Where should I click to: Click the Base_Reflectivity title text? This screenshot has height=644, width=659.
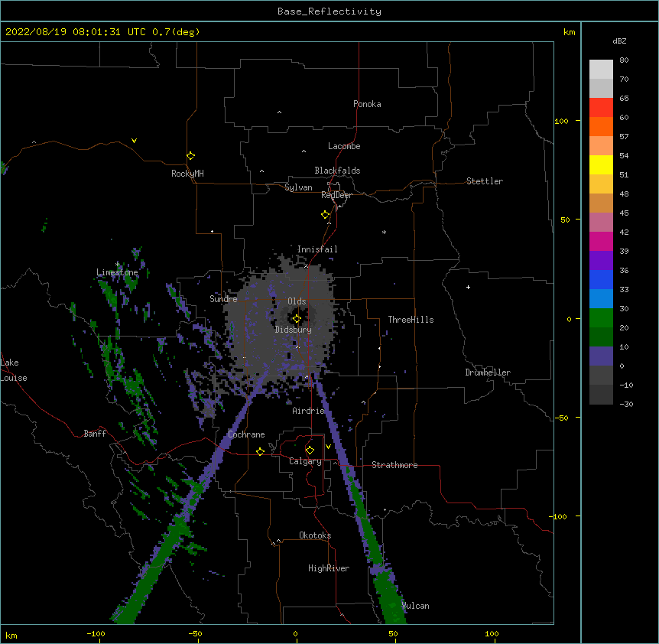329,11
